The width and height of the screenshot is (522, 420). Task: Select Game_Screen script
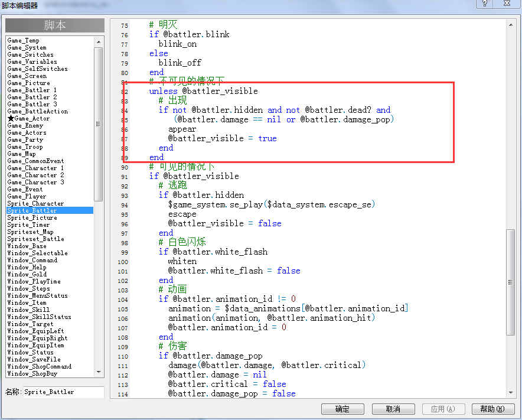27,76
